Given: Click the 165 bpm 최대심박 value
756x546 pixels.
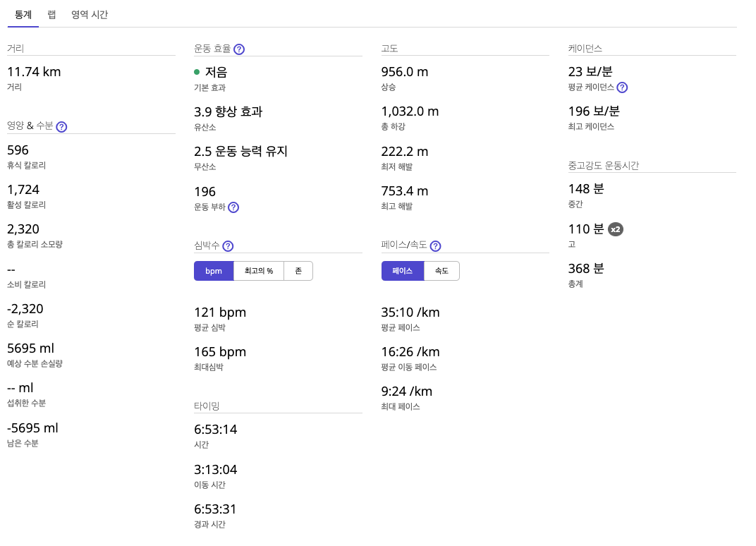Looking at the screenshot, I should [x=219, y=351].
